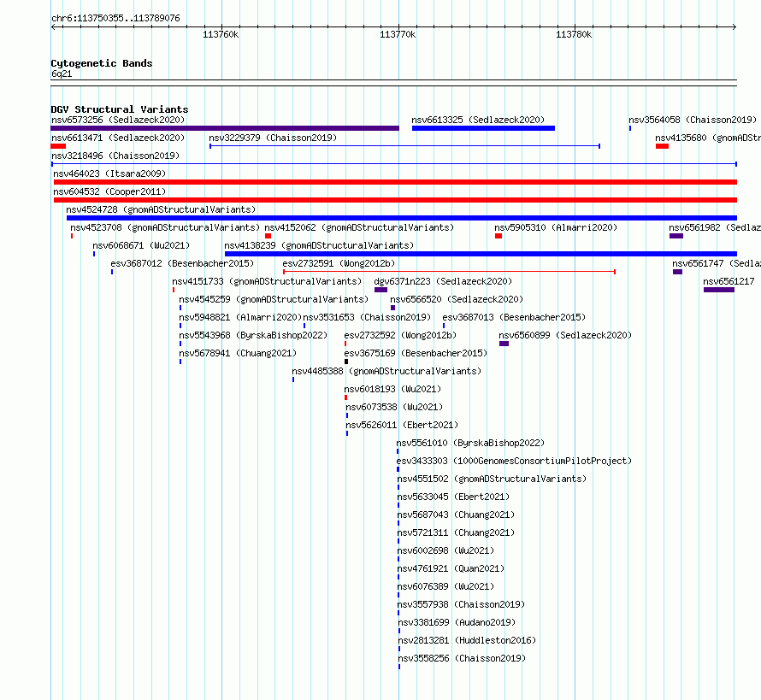Select nsv4152062 (gnomADStructuralVariants) label
The width and height of the screenshot is (761, 700).
359,227
